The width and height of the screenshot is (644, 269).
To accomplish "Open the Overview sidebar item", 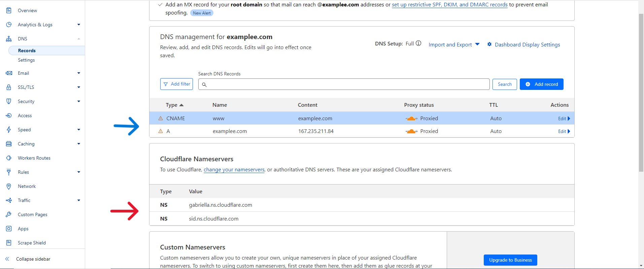I will point(27,10).
